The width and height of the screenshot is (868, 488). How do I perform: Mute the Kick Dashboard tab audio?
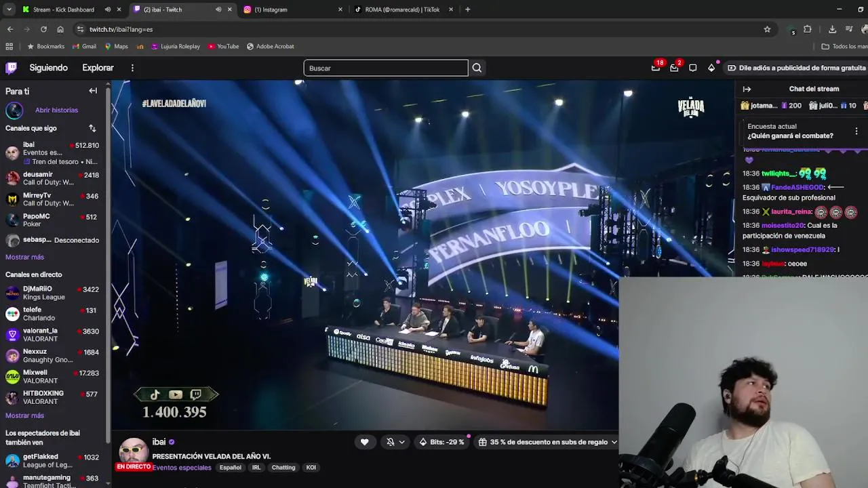pyautogui.click(x=107, y=9)
